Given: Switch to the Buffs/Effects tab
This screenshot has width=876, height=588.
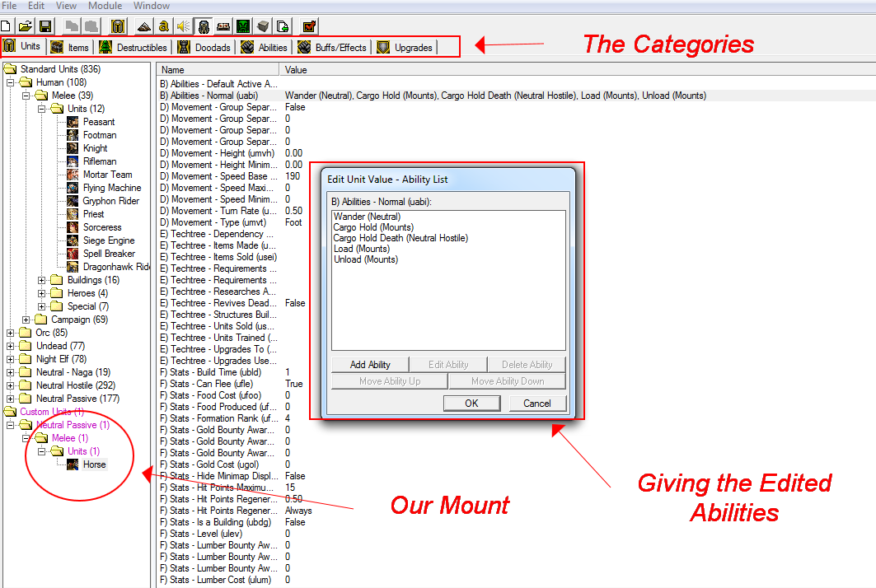Looking at the screenshot, I should point(332,48).
